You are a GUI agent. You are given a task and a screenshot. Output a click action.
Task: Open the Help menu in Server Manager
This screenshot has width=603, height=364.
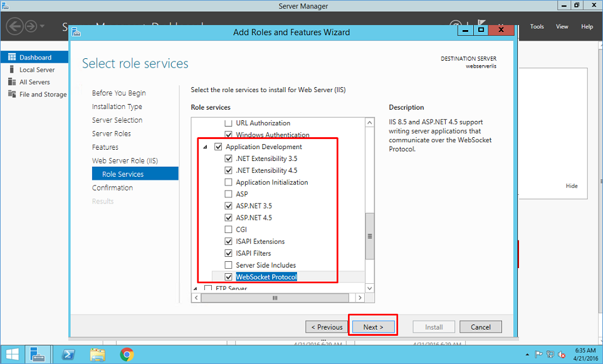(587, 26)
